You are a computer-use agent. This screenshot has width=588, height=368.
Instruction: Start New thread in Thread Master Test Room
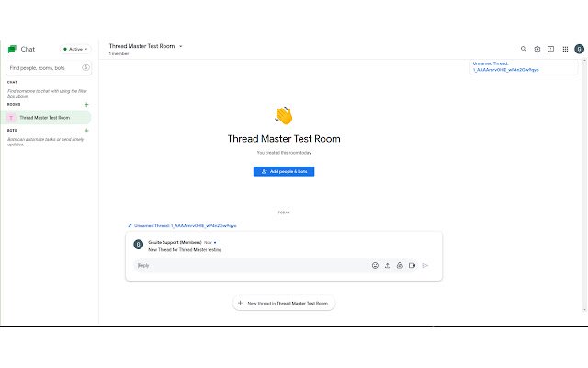(284, 303)
